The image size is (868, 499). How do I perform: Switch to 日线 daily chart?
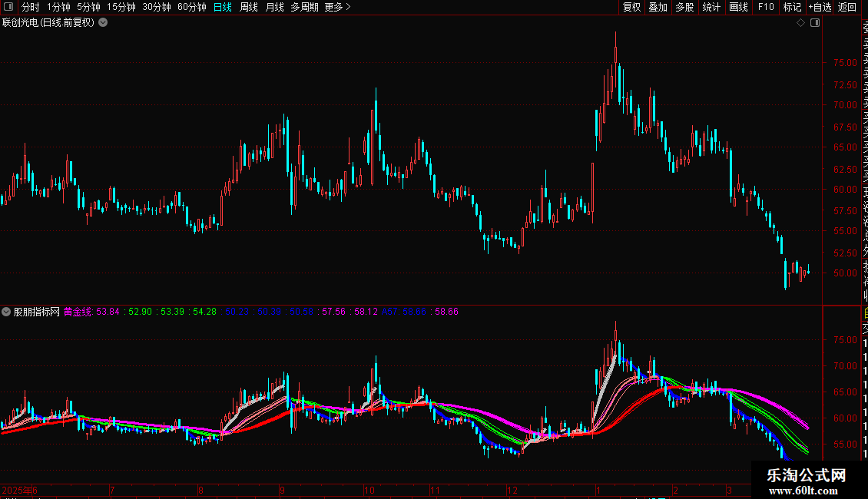pos(223,7)
